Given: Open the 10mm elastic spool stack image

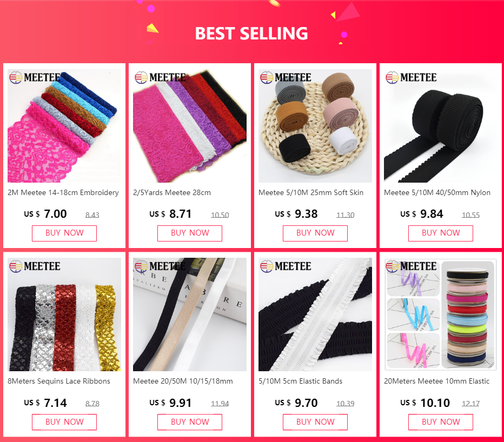Looking at the screenshot, I should 440,314.
